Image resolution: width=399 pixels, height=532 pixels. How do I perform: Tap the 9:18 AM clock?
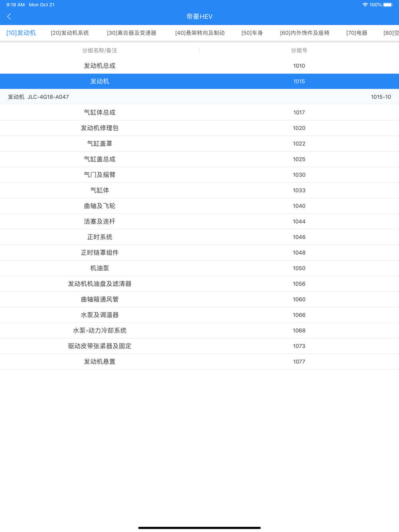click(16, 5)
